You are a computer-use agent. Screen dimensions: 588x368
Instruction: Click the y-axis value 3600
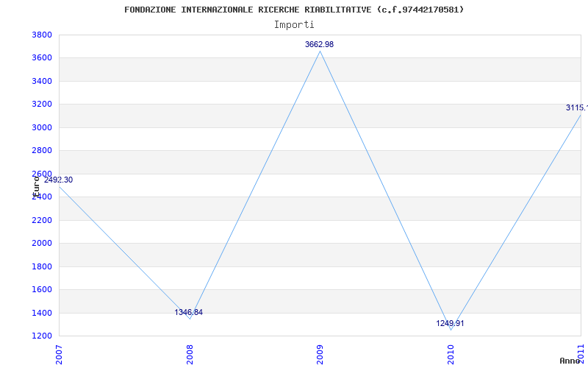(42, 58)
